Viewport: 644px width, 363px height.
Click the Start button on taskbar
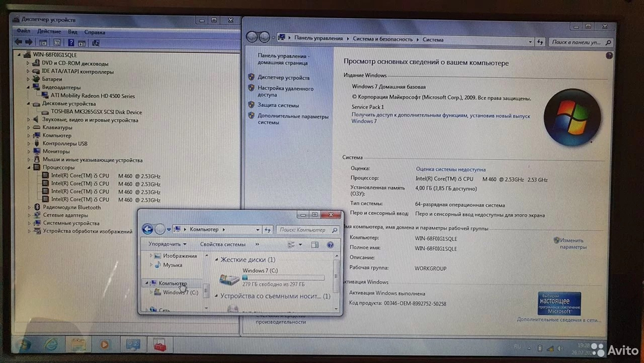[x=24, y=344]
